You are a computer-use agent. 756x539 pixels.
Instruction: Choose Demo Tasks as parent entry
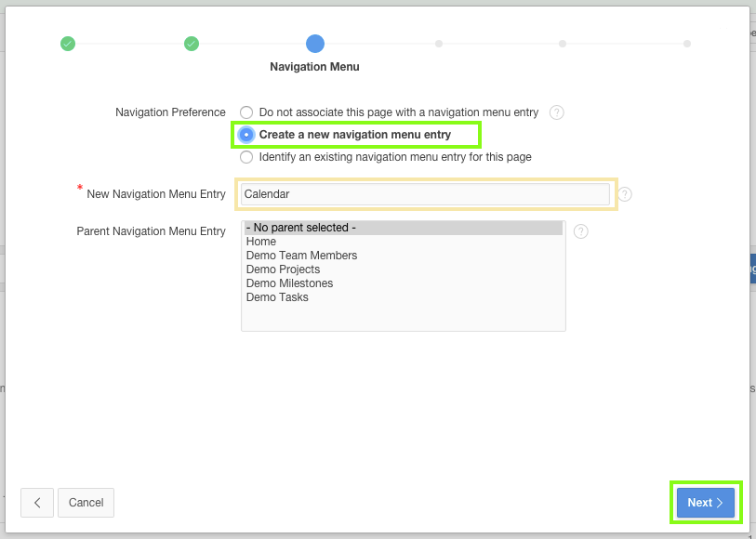277,297
